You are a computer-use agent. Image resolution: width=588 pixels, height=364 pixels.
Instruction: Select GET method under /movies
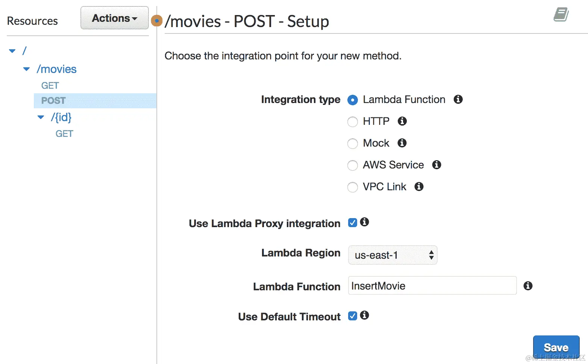point(50,86)
